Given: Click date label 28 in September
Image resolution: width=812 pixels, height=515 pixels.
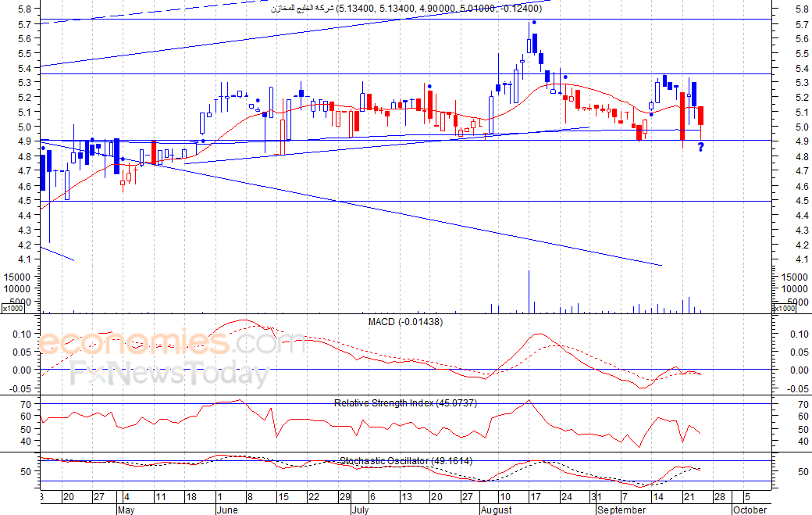Looking at the screenshot, I should pos(719,497).
